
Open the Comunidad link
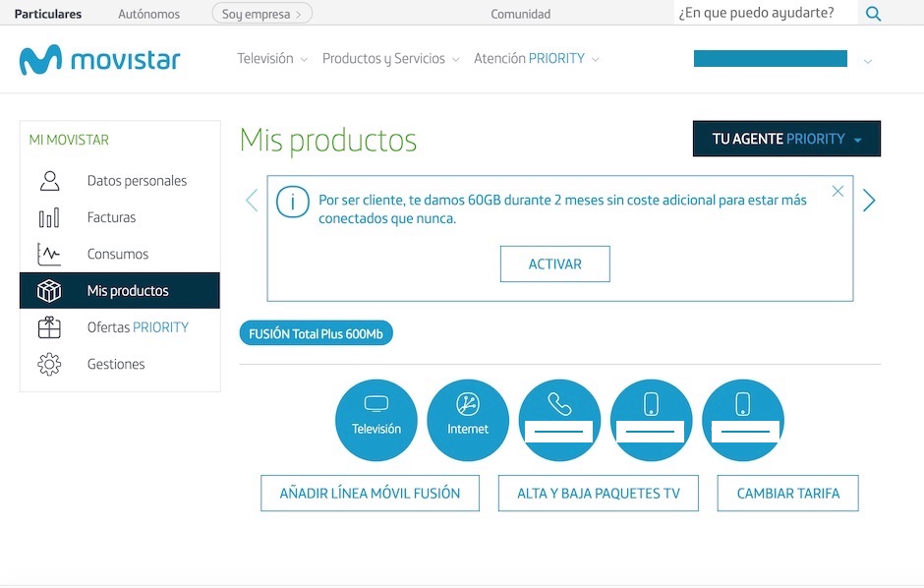(x=520, y=14)
